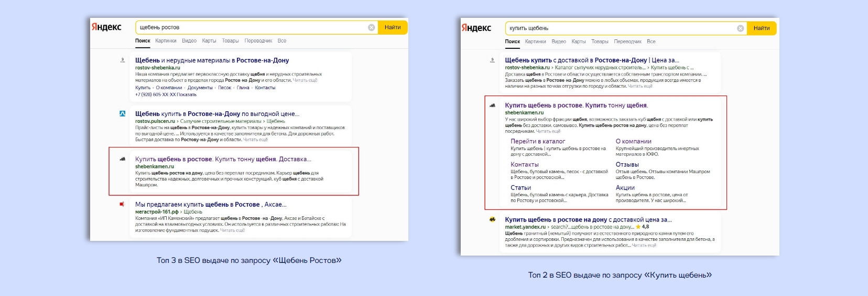Click Найти next to 'купить щебень'
868x296 pixels.
tap(762, 28)
